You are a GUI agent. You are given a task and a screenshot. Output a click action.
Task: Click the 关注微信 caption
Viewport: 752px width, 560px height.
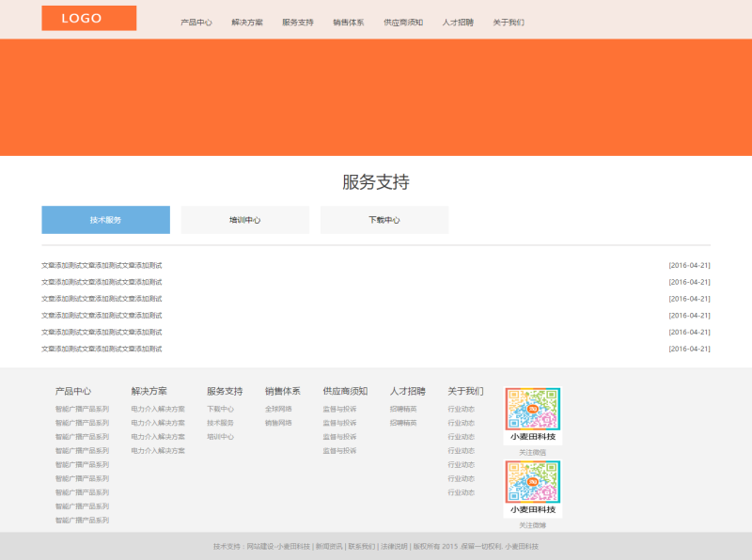(x=533, y=453)
